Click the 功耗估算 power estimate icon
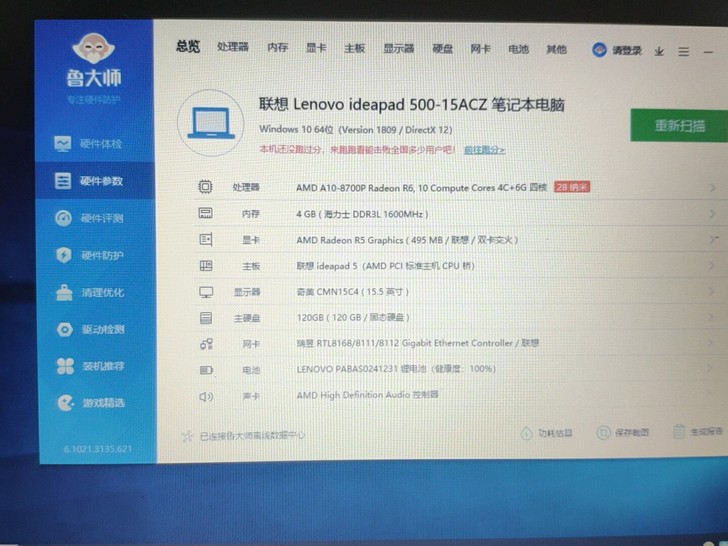 click(526, 433)
